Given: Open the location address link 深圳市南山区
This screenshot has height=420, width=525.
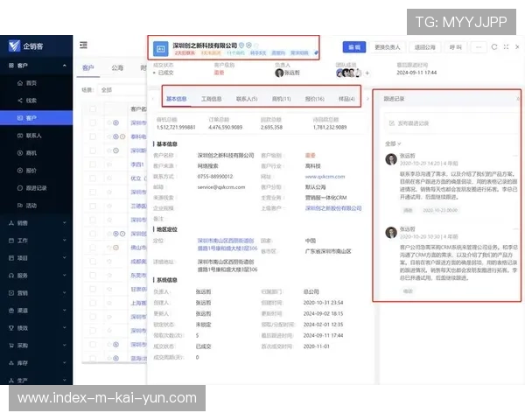Looking at the screenshot, I should tap(227, 244).
